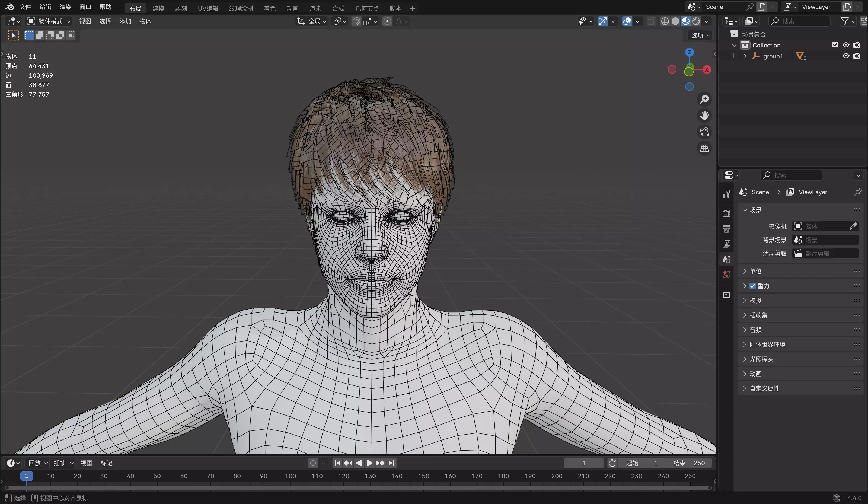Hide group1 with its eye icon
The image size is (868, 504).
846,56
